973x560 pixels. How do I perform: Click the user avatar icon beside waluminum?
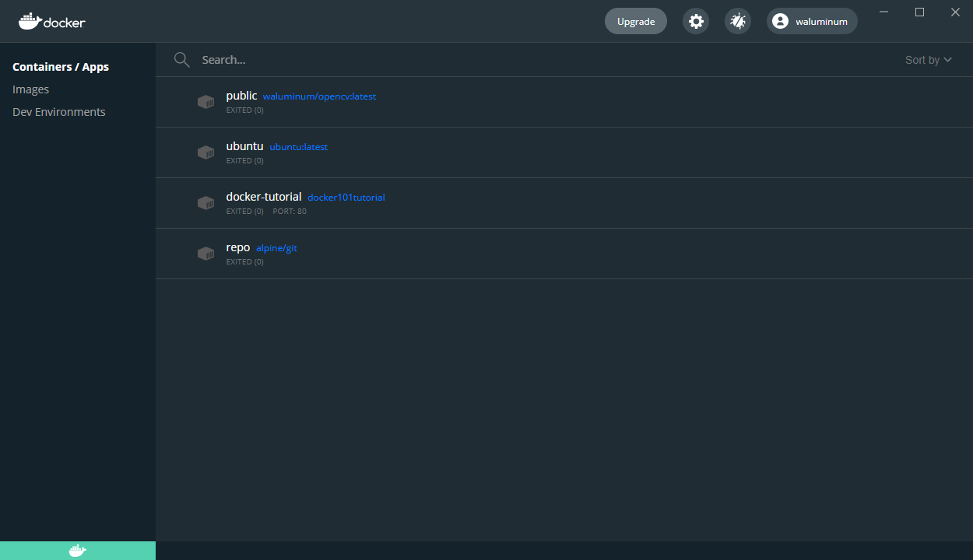[x=781, y=21]
